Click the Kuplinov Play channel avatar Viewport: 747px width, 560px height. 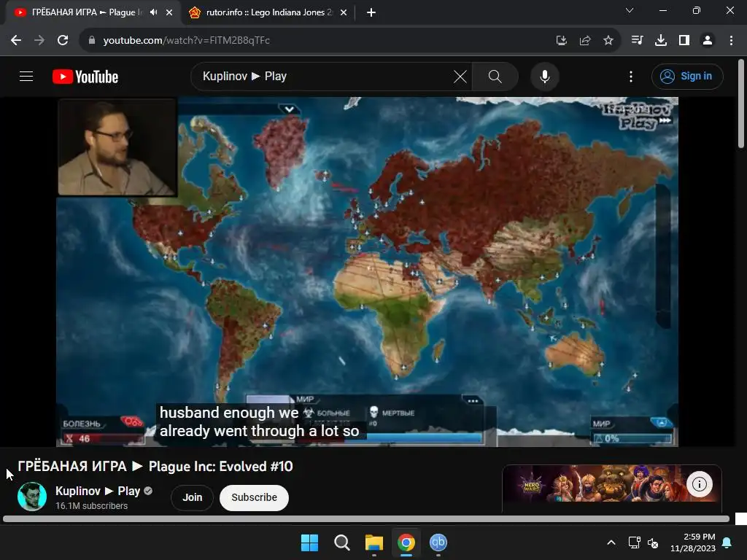coord(32,496)
